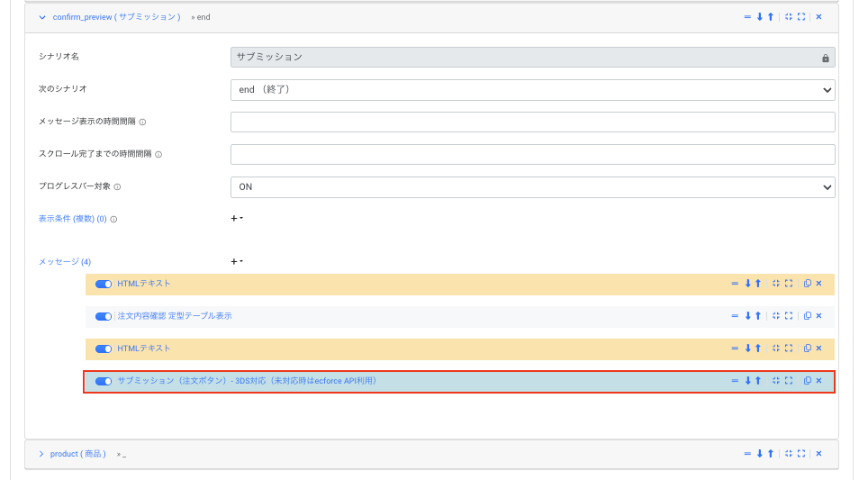Viewport: 868px width, 480px height.
Task: Shrink the サブミッション message row
Action: pyautogui.click(x=776, y=381)
